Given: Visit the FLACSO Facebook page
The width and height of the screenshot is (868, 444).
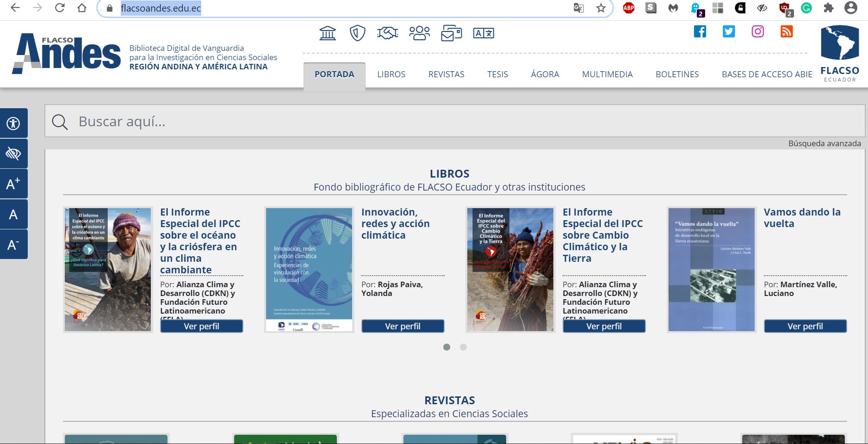Looking at the screenshot, I should coord(700,31).
